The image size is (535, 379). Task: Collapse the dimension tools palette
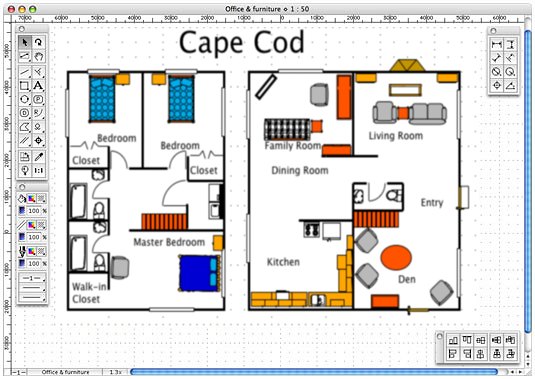[493, 31]
